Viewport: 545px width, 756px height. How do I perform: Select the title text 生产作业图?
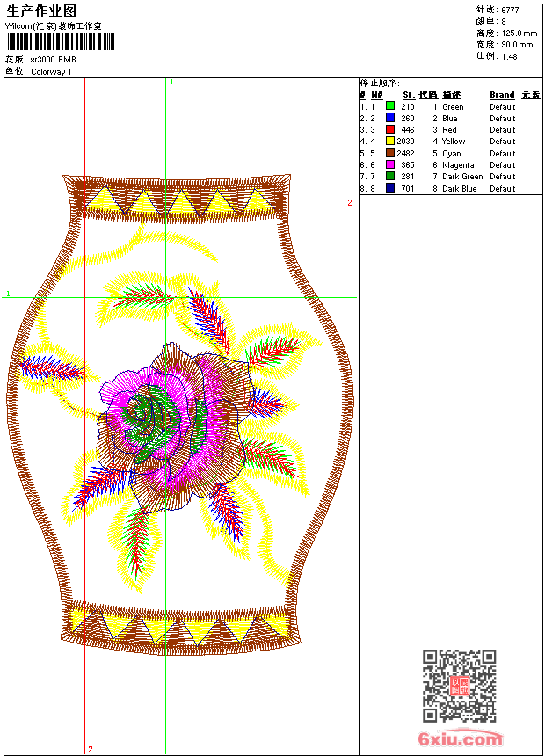tap(40, 11)
